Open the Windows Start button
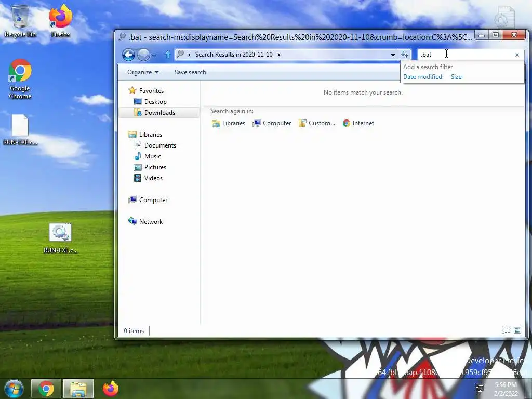The height and width of the screenshot is (399, 532). (14, 389)
